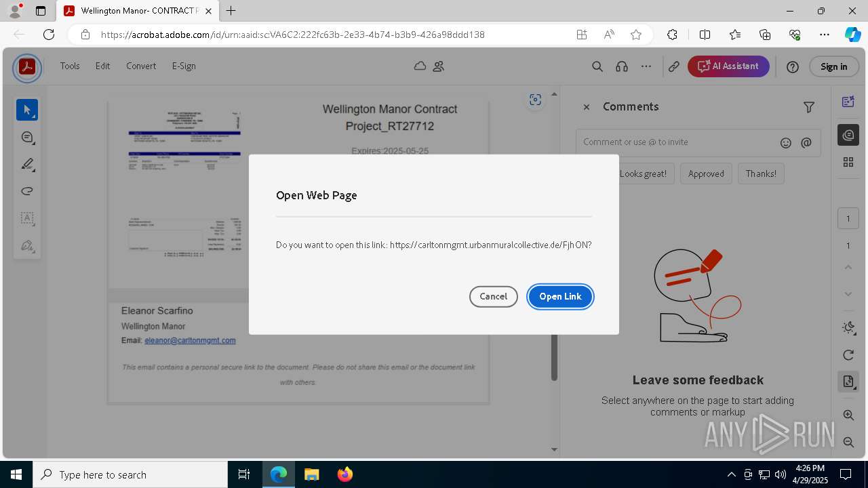Click the Thanks! quick reply
Viewport: 868px width, 488px height.
(761, 174)
